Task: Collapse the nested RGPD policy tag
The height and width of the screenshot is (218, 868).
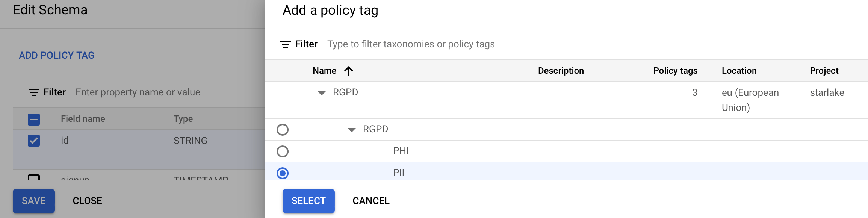Action: click(351, 130)
